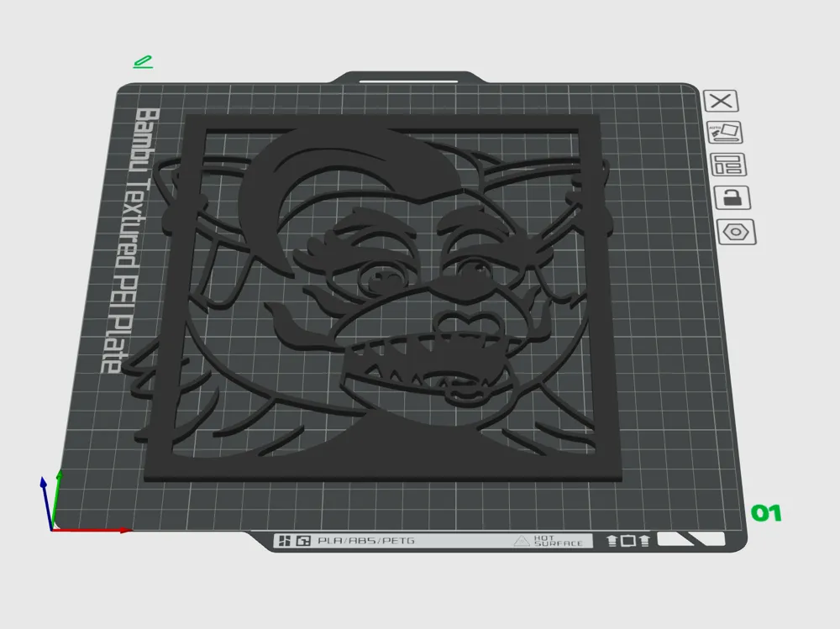This screenshot has width=840, height=629.
Task: Toggle the plate lock padlock icon
Action: 732,197
